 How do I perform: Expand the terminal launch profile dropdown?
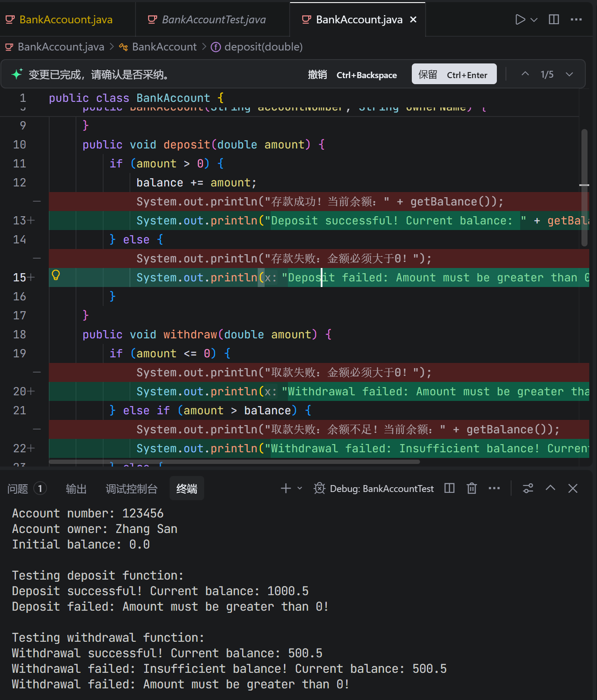300,489
